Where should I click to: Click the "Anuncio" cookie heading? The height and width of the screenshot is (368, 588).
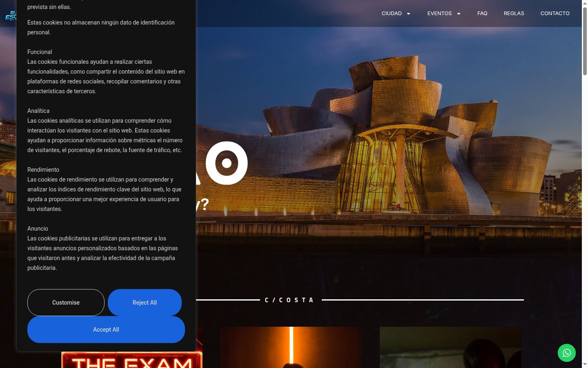point(38,229)
